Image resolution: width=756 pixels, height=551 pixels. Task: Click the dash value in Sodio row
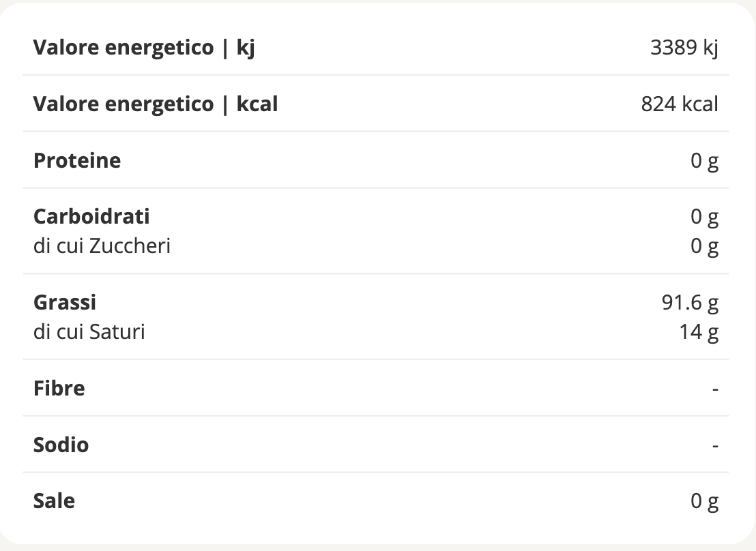click(715, 446)
